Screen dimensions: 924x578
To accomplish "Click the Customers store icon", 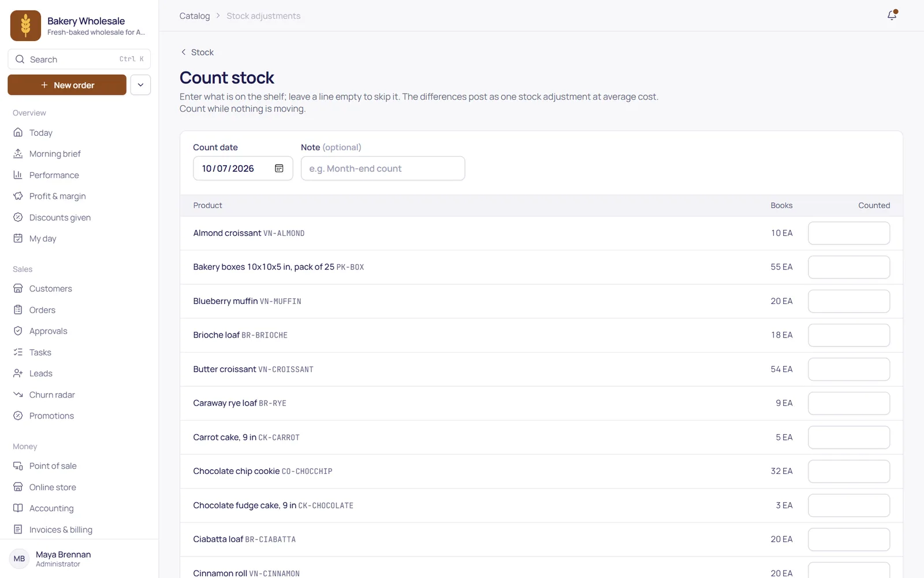I will click(18, 288).
